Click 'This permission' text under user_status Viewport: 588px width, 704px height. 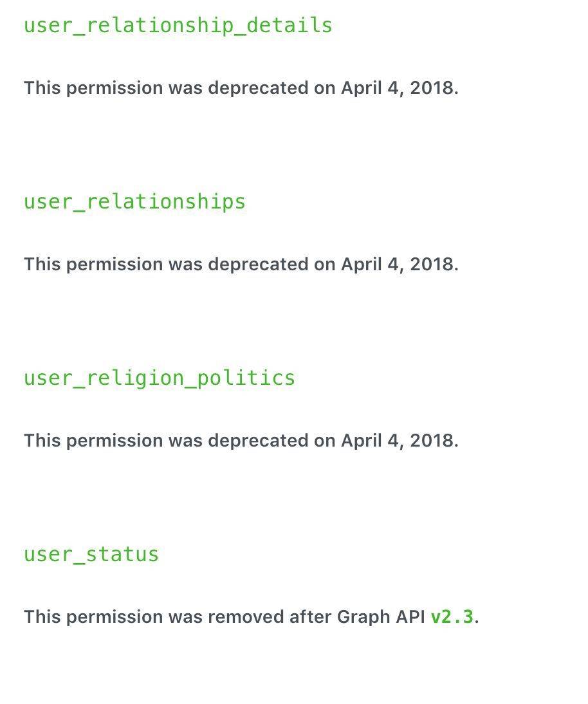pyautogui.click(x=93, y=617)
